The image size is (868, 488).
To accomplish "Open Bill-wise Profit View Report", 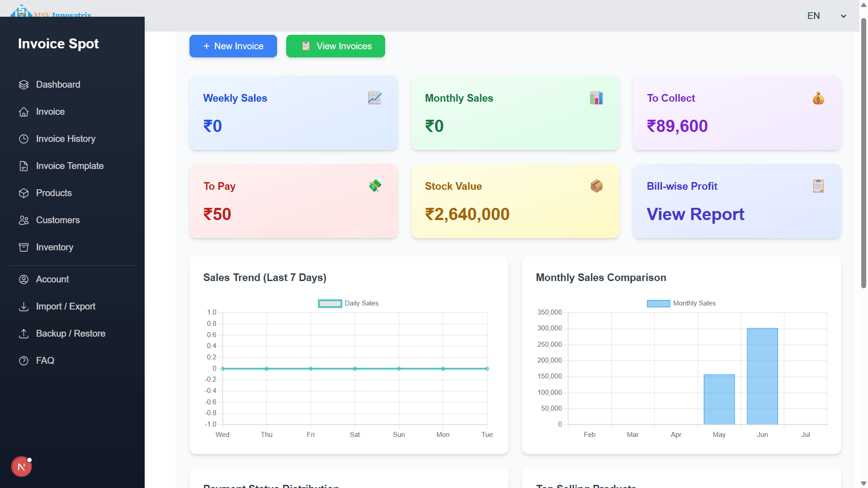I will [695, 214].
